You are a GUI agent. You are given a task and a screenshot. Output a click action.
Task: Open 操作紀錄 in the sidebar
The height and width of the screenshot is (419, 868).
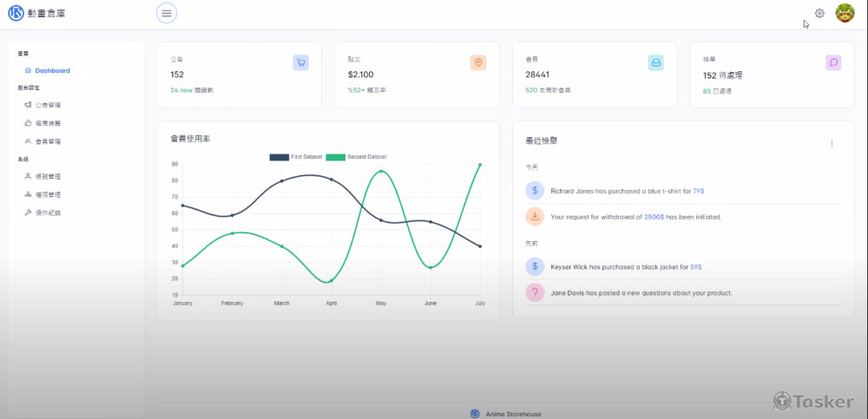(48, 213)
